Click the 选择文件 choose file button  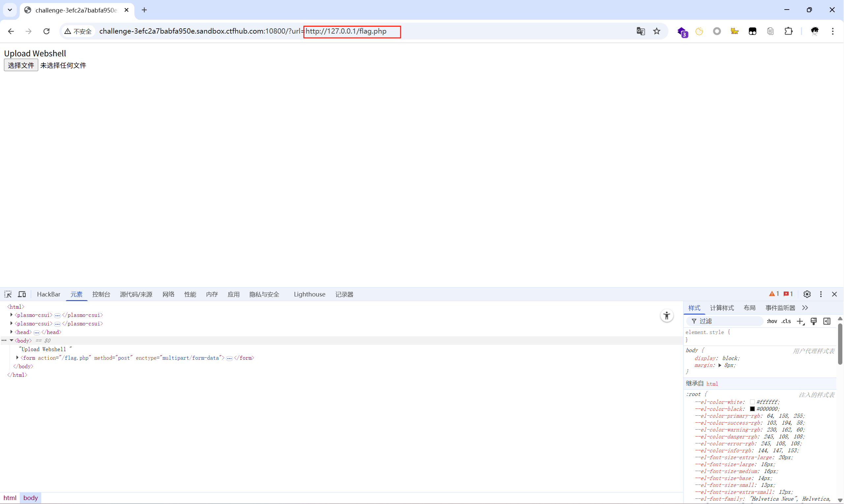tap(21, 65)
